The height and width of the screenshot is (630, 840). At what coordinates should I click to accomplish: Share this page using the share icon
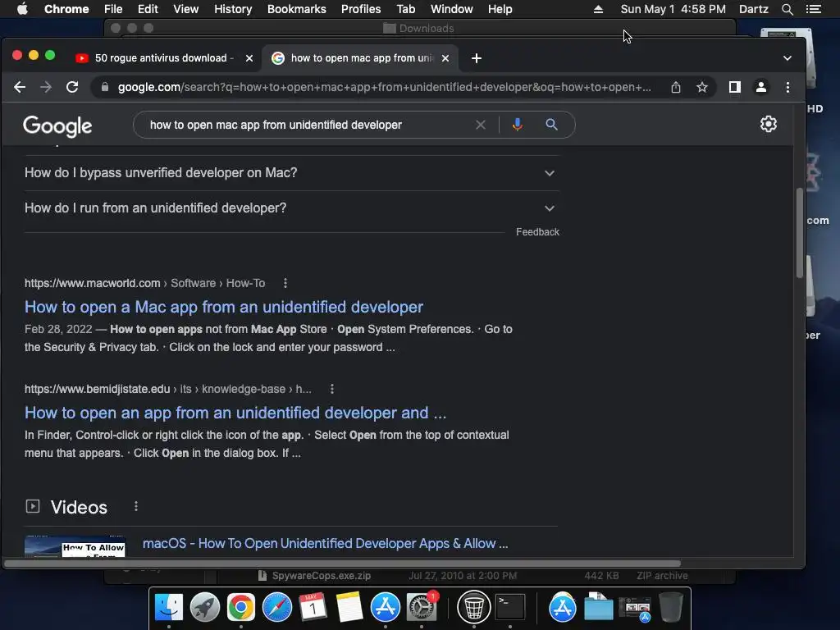676,87
